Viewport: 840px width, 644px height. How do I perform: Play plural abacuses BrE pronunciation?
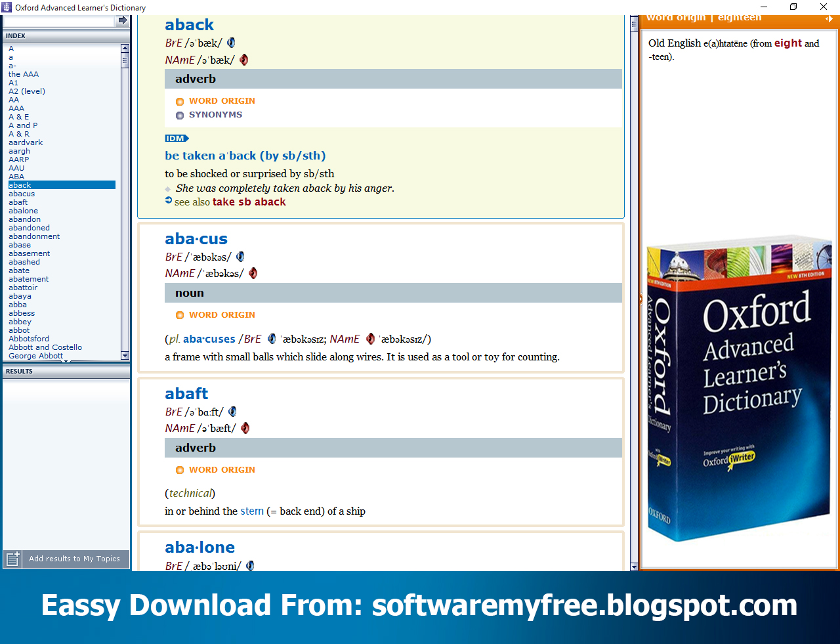272,339
